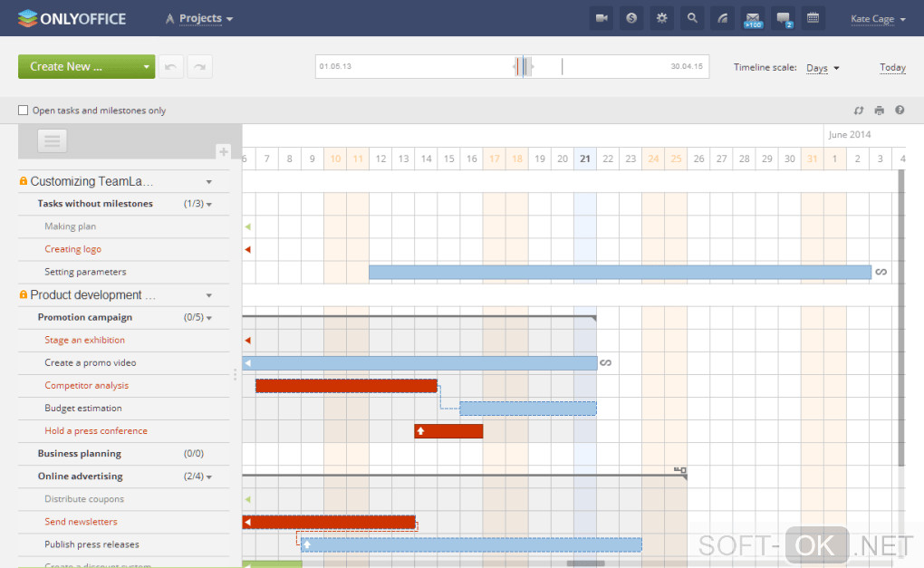Click red arrow marker for Creating logo

248,249
